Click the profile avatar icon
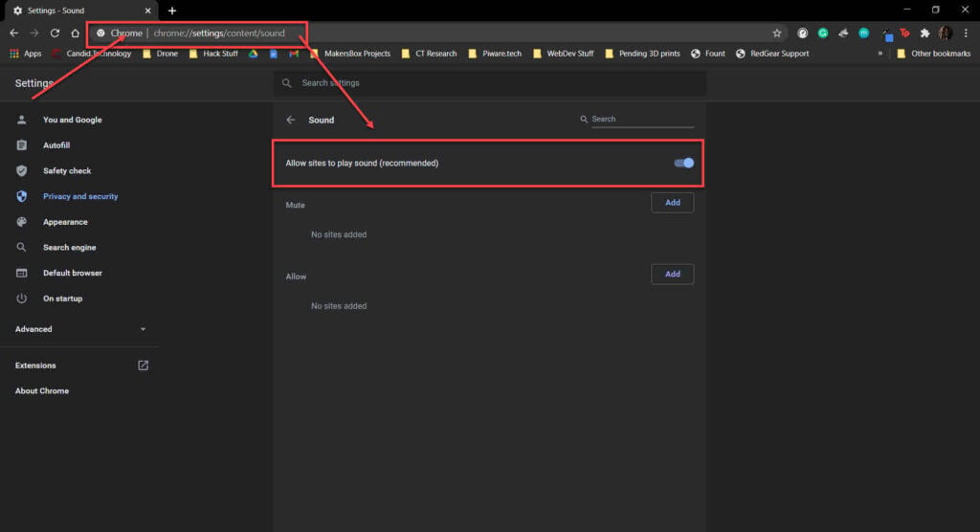 coord(946,33)
